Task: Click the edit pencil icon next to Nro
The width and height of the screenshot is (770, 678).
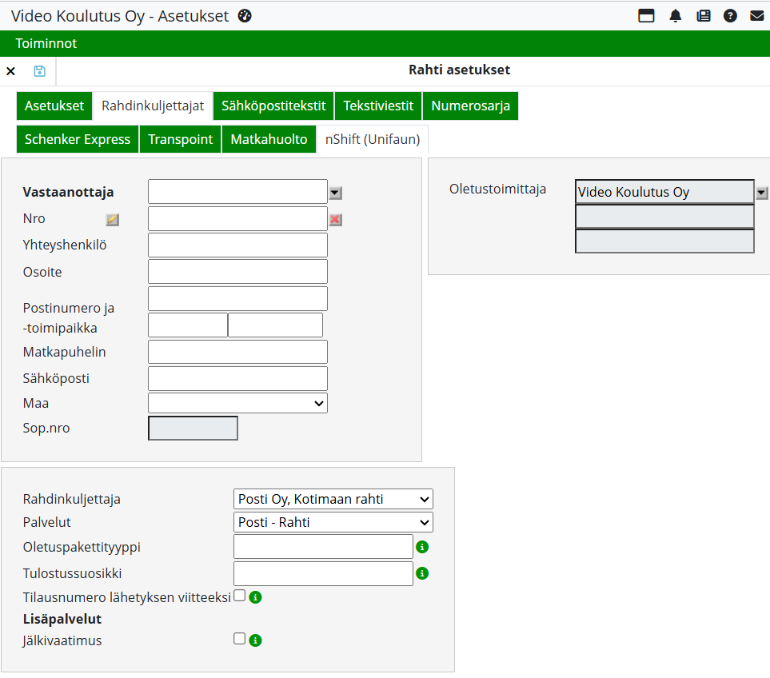Action: click(113, 219)
